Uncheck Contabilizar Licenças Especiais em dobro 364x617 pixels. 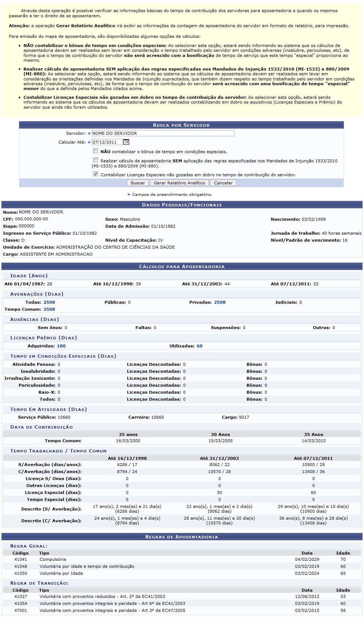(96, 174)
